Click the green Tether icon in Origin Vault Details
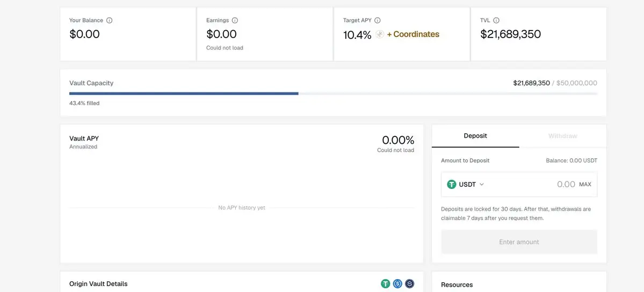644x292 pixels. pos(385,283)
